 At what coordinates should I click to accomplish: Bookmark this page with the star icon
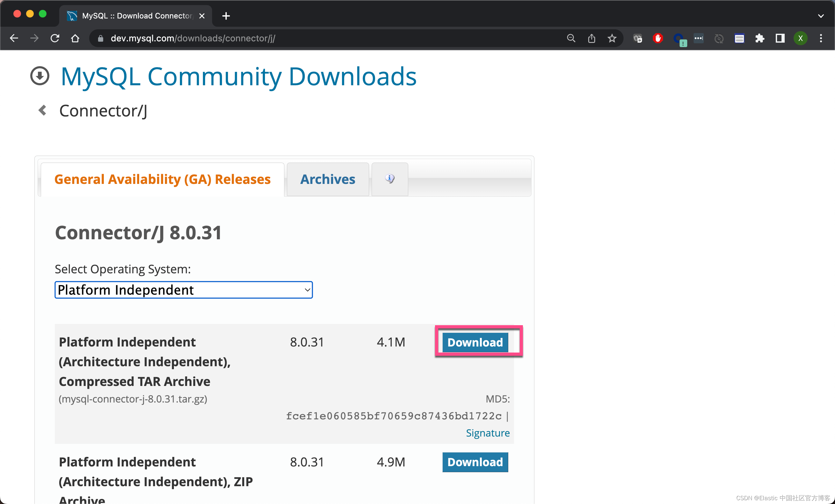click(x=612, y=38)
